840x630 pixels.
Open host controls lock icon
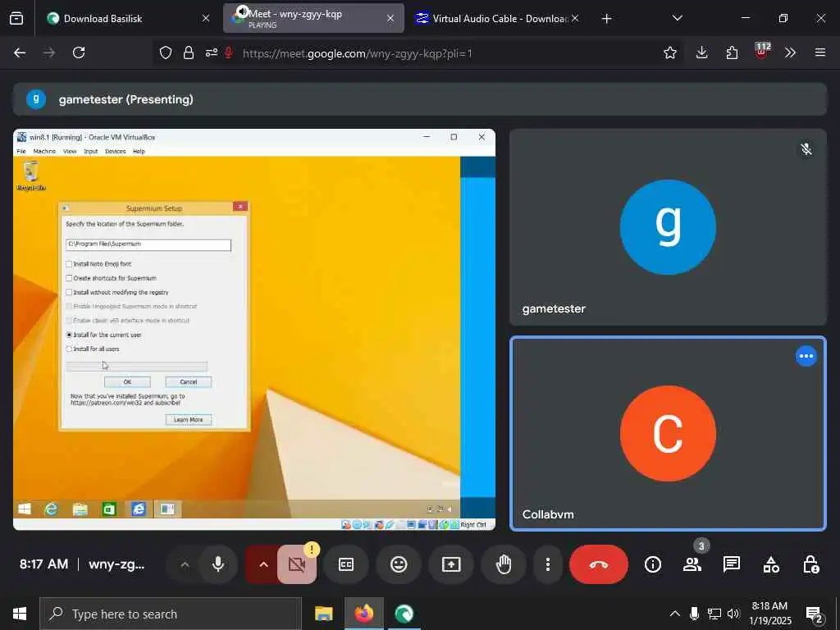(x=810, y=564)
